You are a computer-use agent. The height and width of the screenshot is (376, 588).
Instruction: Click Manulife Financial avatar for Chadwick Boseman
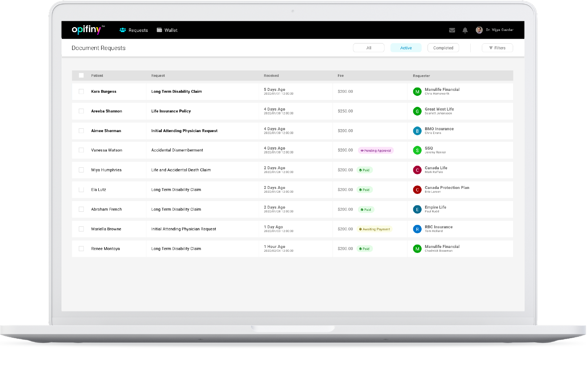tap(417, 249)
